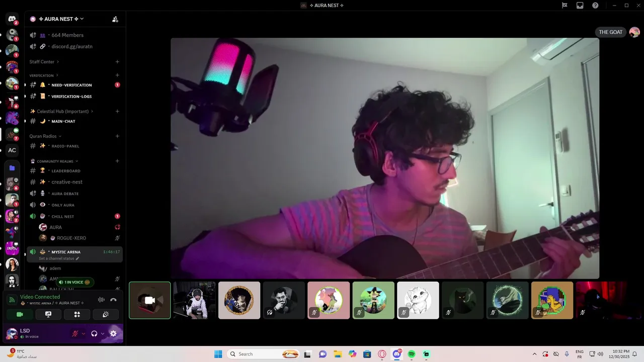Image resolution: width=644 pixels, height=362 pixels.
Task: Open the AC server icon
Action: click(12, 150)
